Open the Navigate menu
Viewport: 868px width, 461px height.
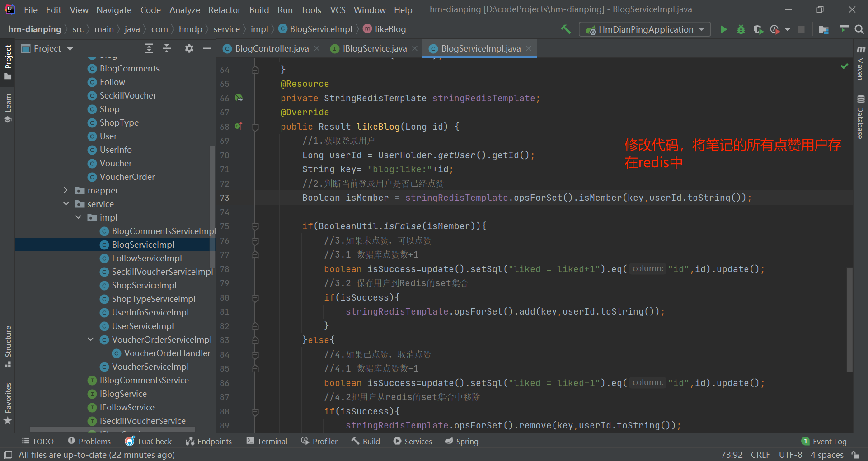[x=114, y=9]
